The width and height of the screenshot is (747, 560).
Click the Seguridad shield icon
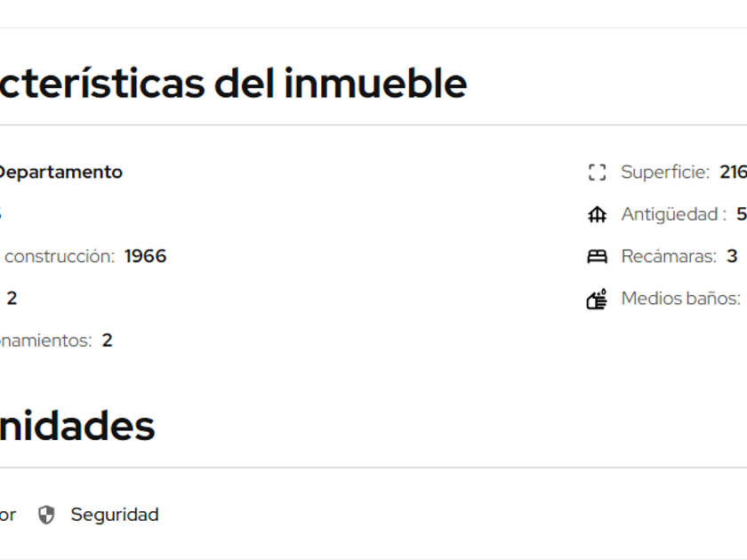coord(46,515)
